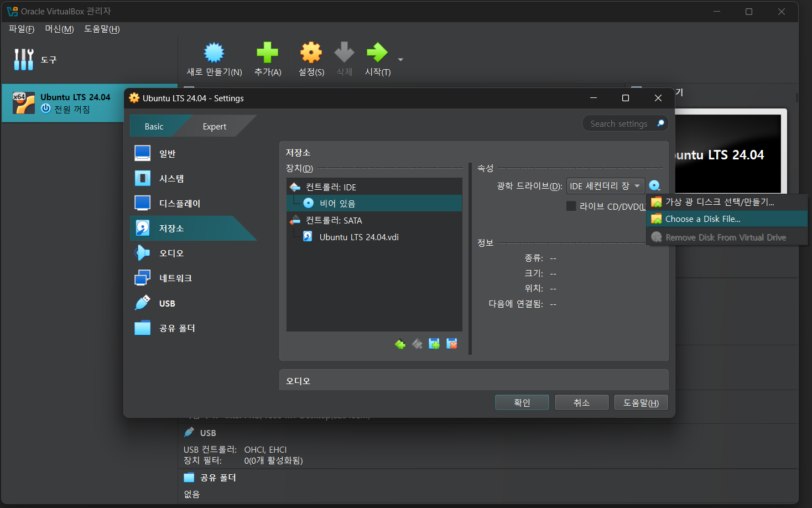Select the USB settings category

click(x=193, y=303)
